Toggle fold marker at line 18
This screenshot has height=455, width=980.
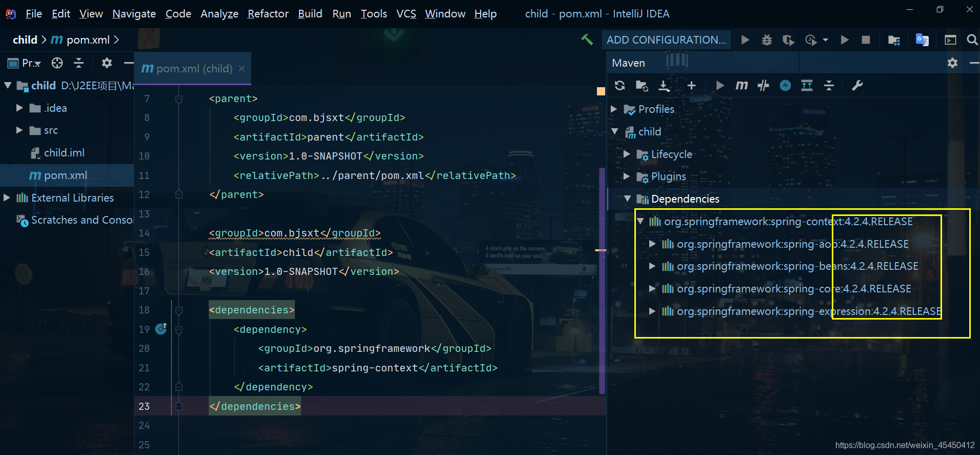click(x=178, y=310)
